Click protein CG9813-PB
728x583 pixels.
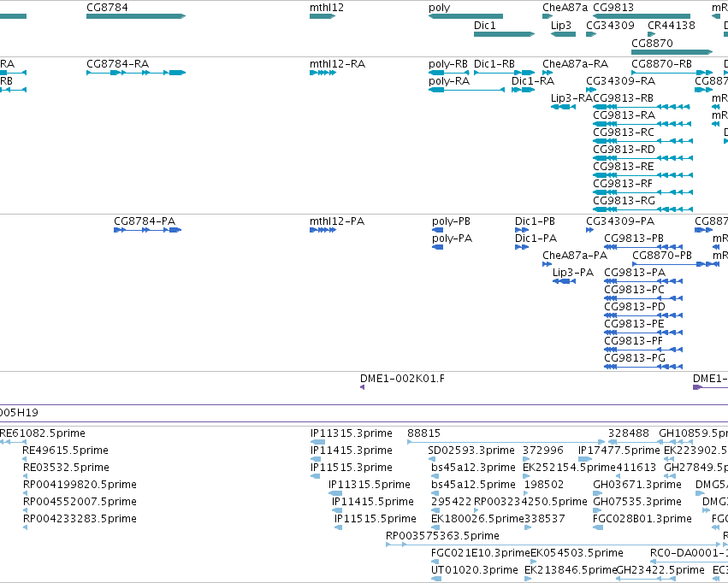coord(643,247)
